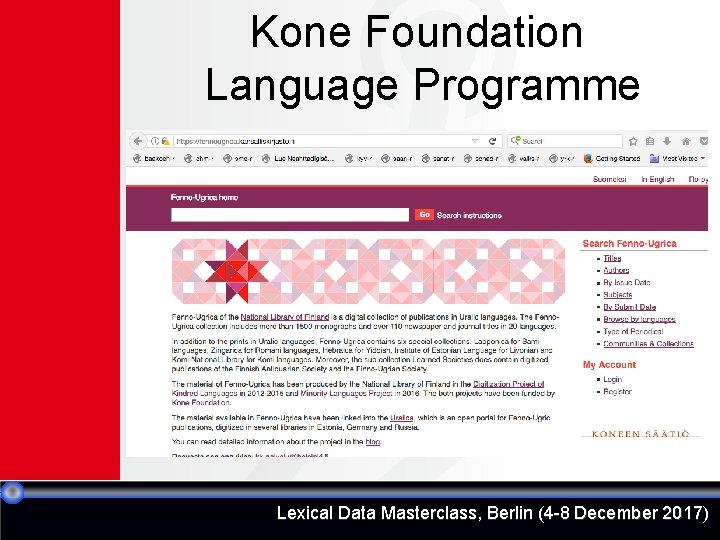Open Browse by languages link

click(639, 319)
